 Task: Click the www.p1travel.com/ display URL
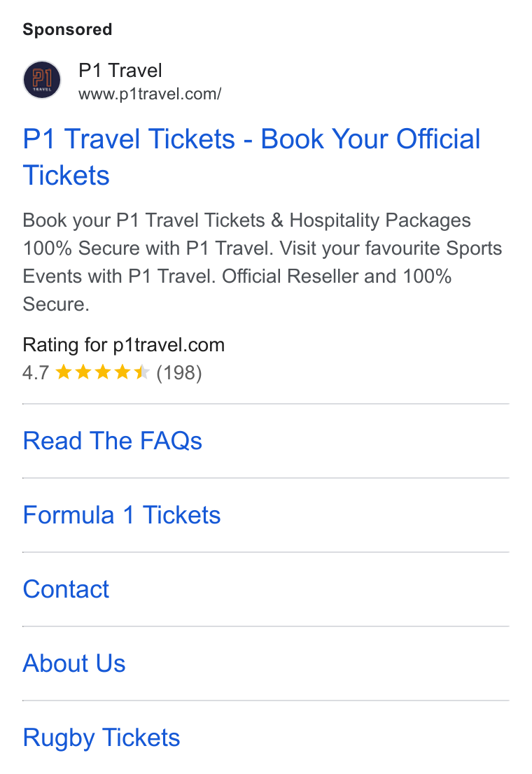(x=150, y=94)
